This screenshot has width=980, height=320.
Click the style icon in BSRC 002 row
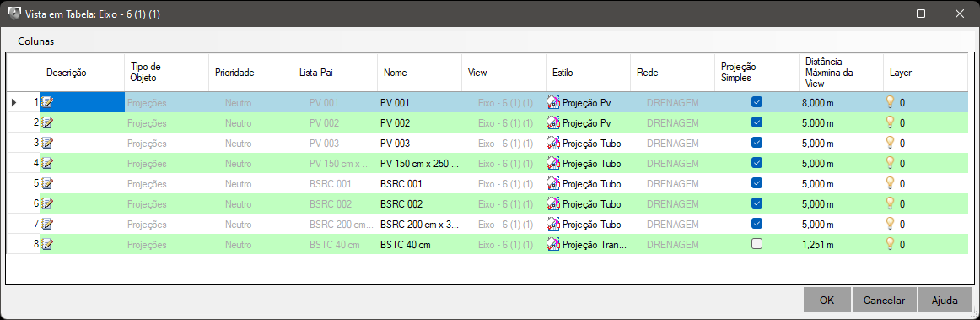click(553, 204)
